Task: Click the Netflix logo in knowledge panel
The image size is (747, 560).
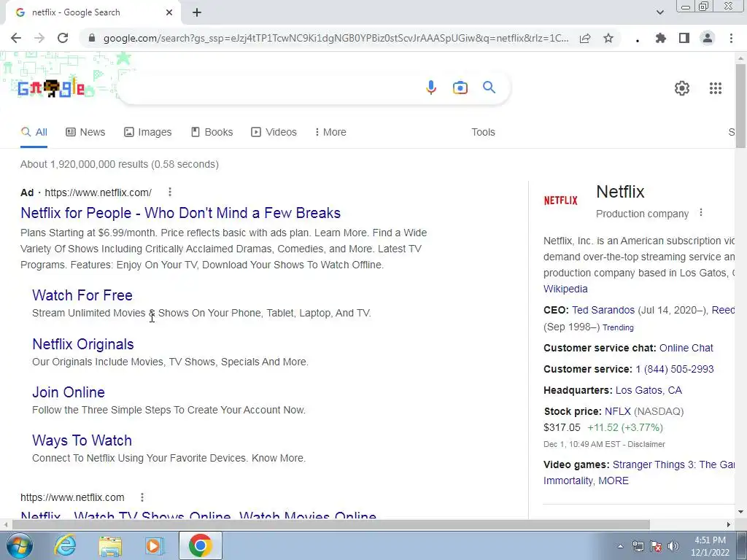Action: click(x=561, y=201)
